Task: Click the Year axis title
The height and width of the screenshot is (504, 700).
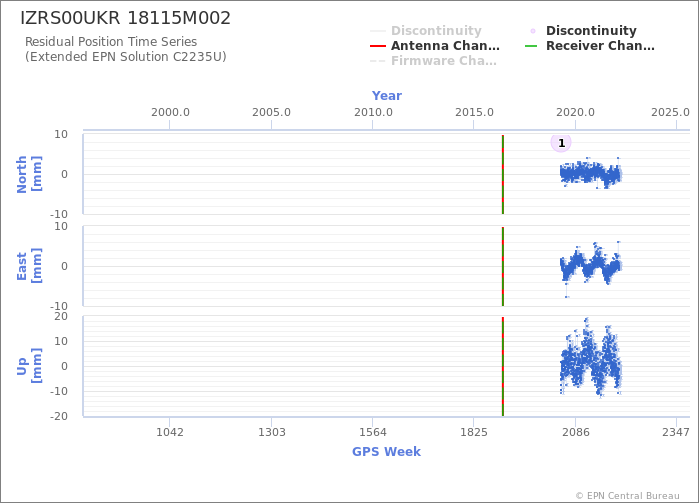Action: pyautogui.click(x=387, y=96)
